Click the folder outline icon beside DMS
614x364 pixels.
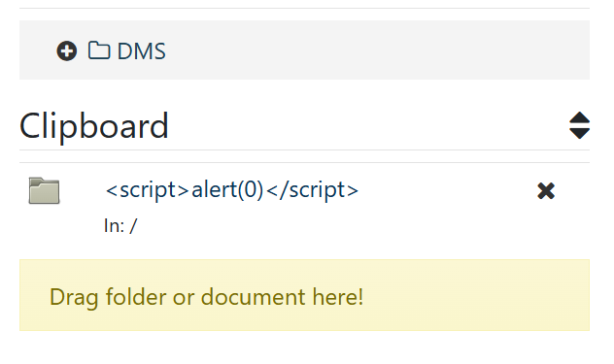pos(99,50)
